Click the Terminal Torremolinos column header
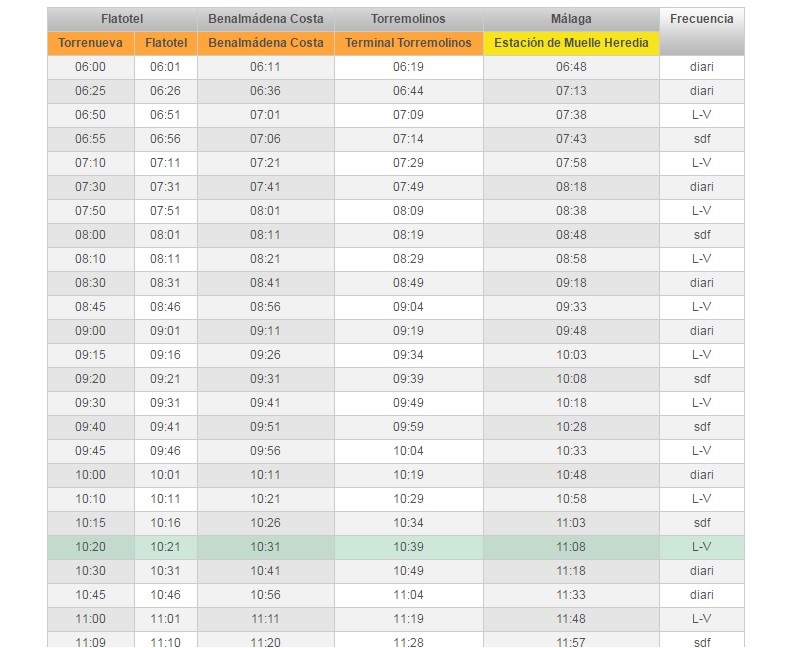 click(408, 43)
